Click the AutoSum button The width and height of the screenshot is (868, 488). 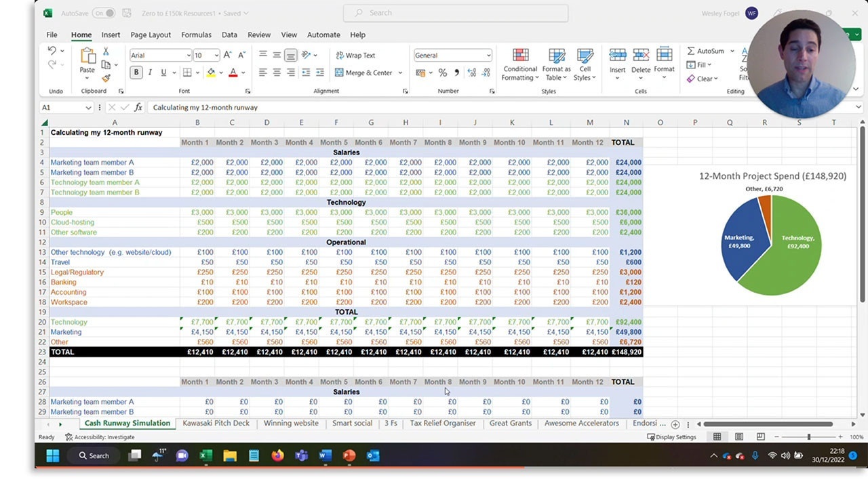705,51
